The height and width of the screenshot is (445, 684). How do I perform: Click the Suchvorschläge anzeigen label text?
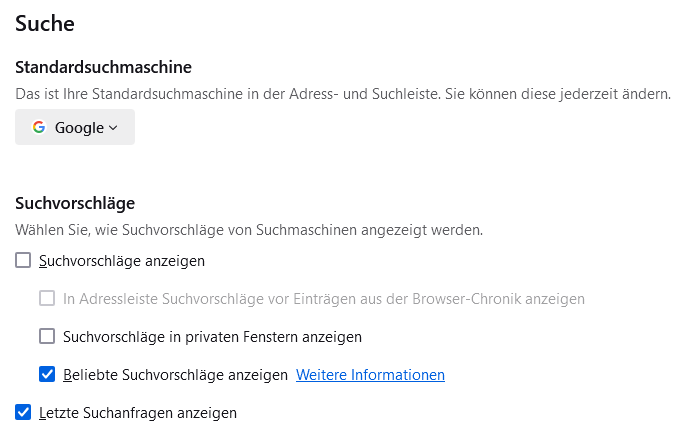click(x=122, y=261)
